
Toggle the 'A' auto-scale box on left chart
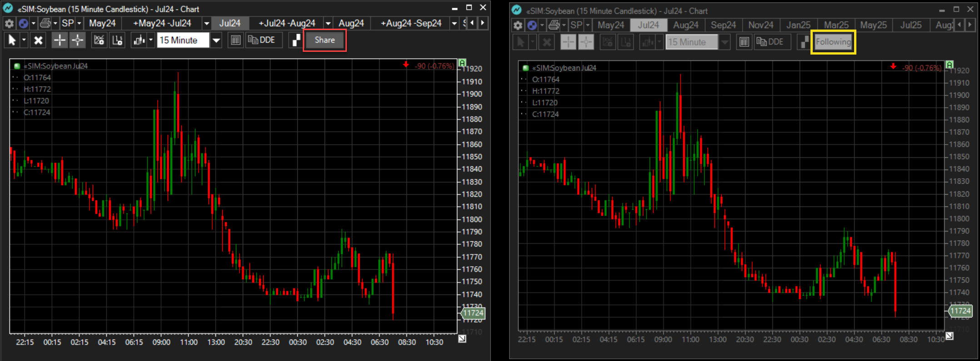pyautogui.click(x=462, y=63)
